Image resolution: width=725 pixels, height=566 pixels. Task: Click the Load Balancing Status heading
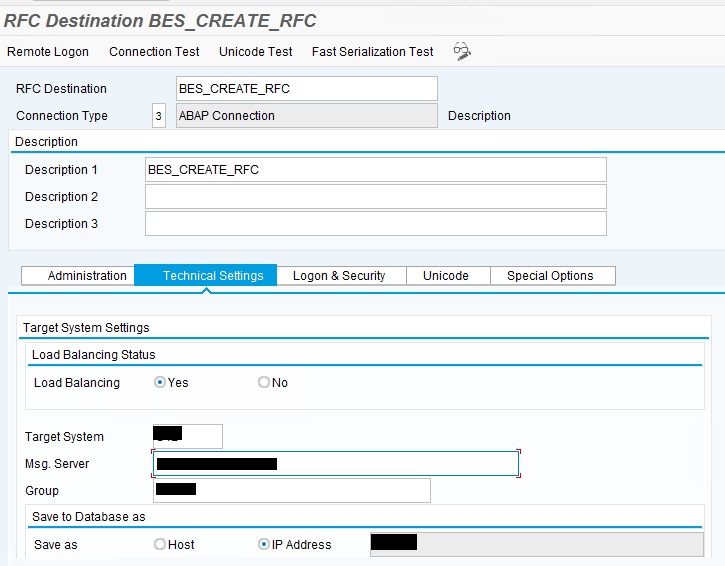pyautogui.click(x=93, y=355)
